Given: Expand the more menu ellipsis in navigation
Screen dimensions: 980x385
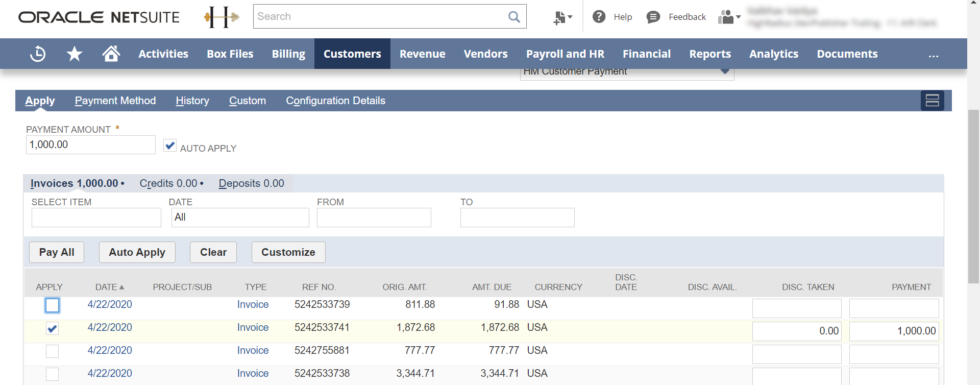Looking at the screenshot, I should click(933, 55).
